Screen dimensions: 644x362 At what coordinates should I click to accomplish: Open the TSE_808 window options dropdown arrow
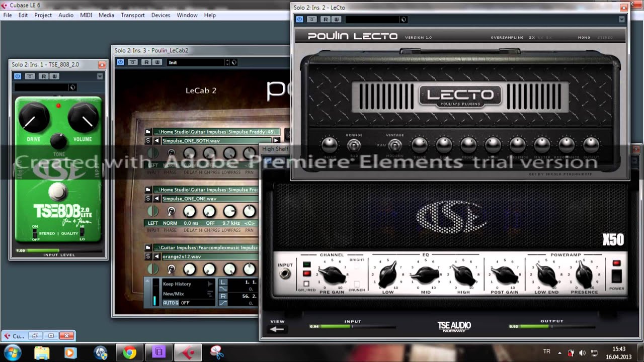100,76
